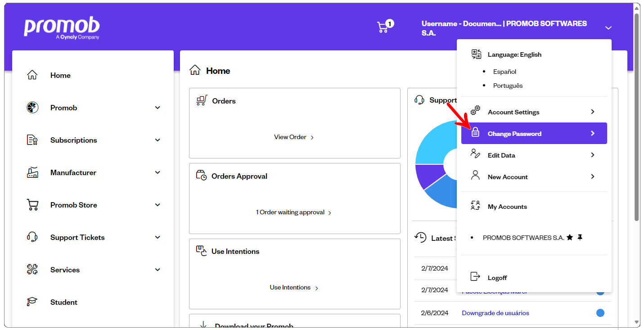
Task: Click the username account header text
Action: (504, 28)
